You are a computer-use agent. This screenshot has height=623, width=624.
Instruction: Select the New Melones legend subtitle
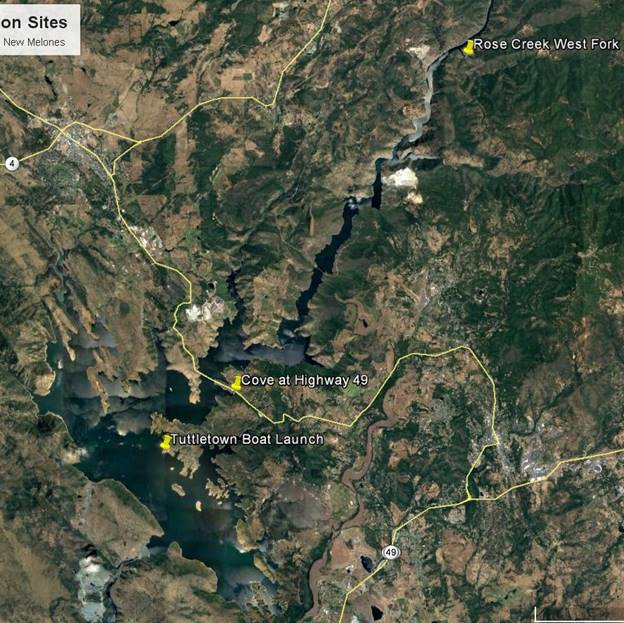coord(34,42)
